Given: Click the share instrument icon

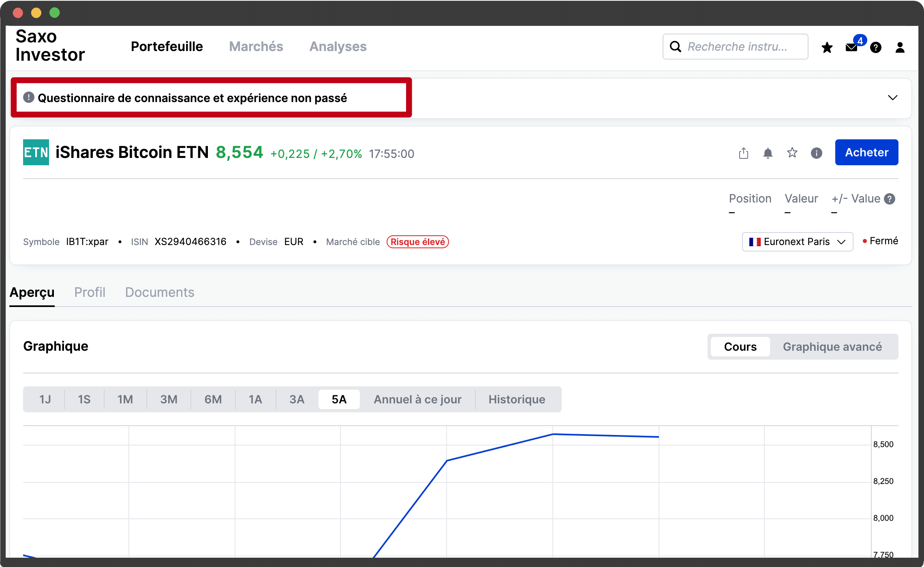Looking at the screenshot, I should [x=743, y=153].
